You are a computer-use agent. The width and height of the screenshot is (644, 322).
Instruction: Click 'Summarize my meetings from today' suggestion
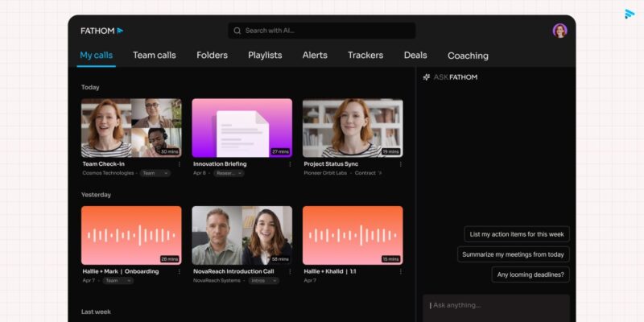513,254
